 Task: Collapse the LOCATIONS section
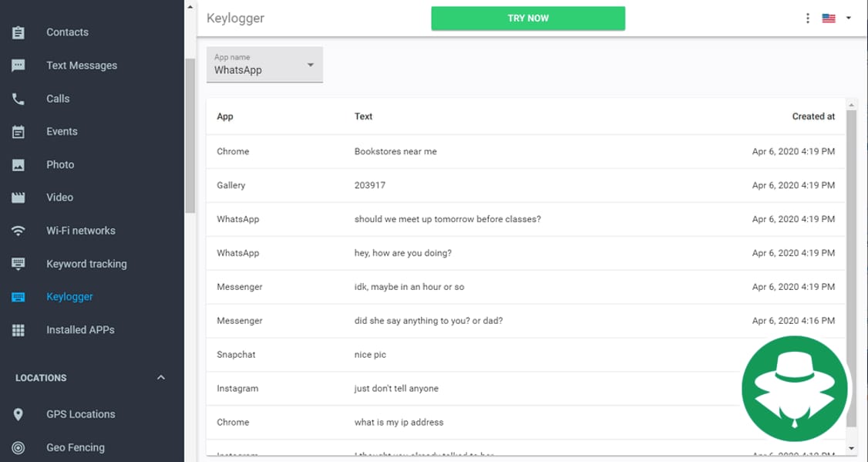pos(160,377)
